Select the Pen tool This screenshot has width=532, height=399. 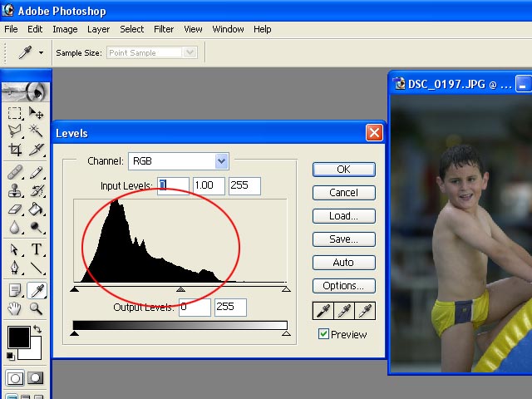pyautogui.click(x=15, y=268)
